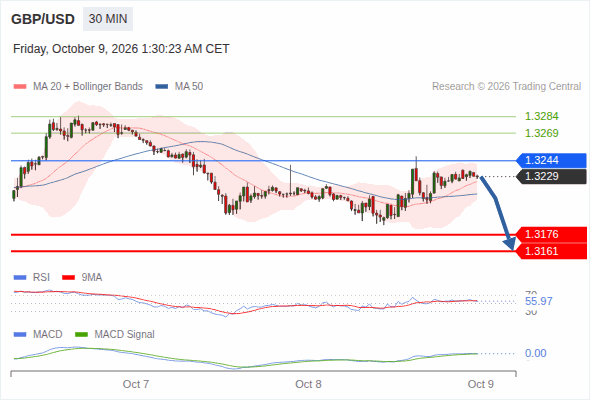Click the MACD Signal legend label
The width and height of the screenshot is (590, 400).
coord(125,335)
